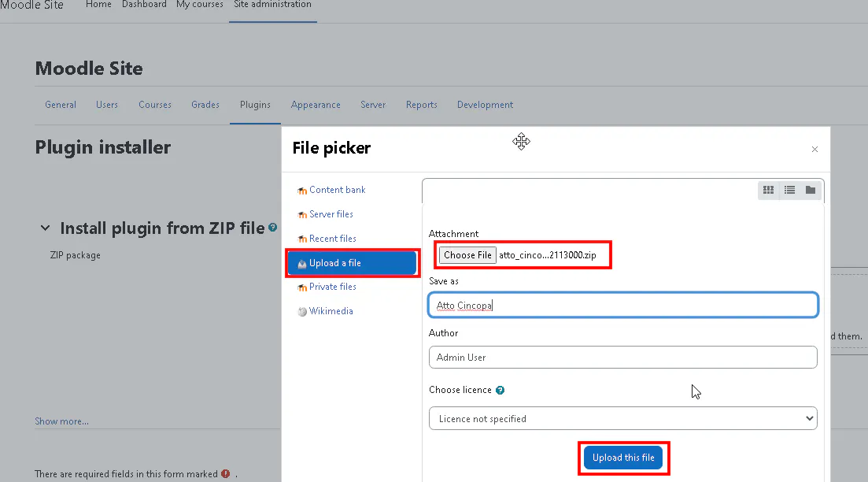Open the Users admin tab
The width and height of the screenshot is (868, 482).
click(107, 105)
